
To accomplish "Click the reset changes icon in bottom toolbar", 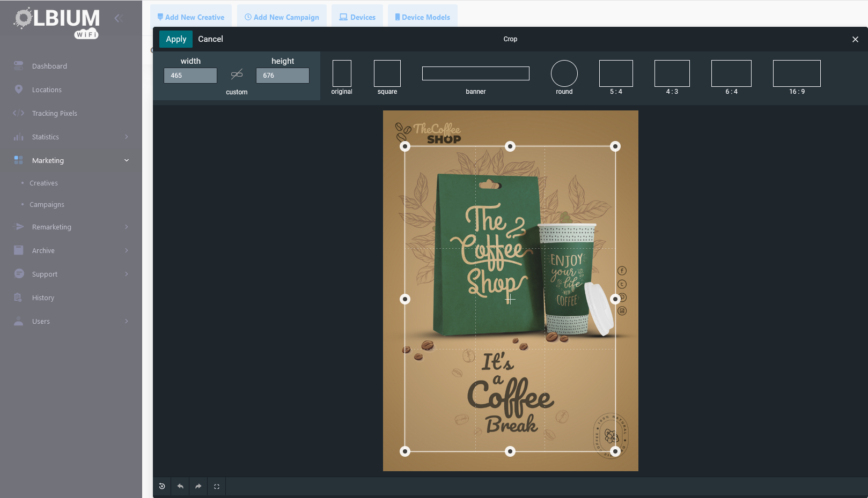I will pos(162,486).
